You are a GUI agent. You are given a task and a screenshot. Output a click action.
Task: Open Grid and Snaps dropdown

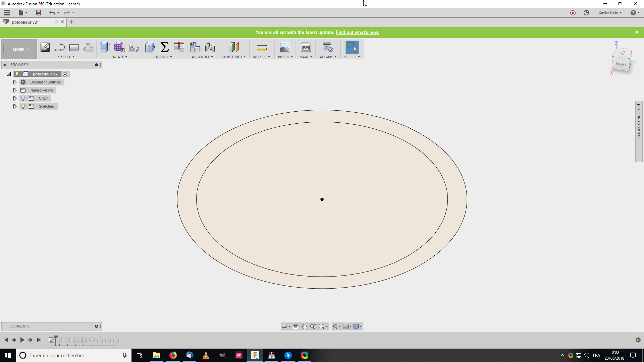(347, 326)
